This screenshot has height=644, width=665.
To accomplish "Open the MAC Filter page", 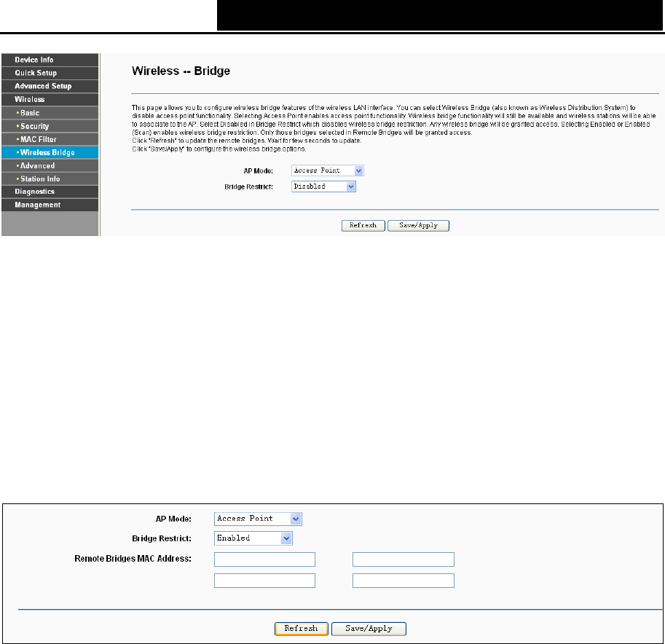I will click(50, 139).
